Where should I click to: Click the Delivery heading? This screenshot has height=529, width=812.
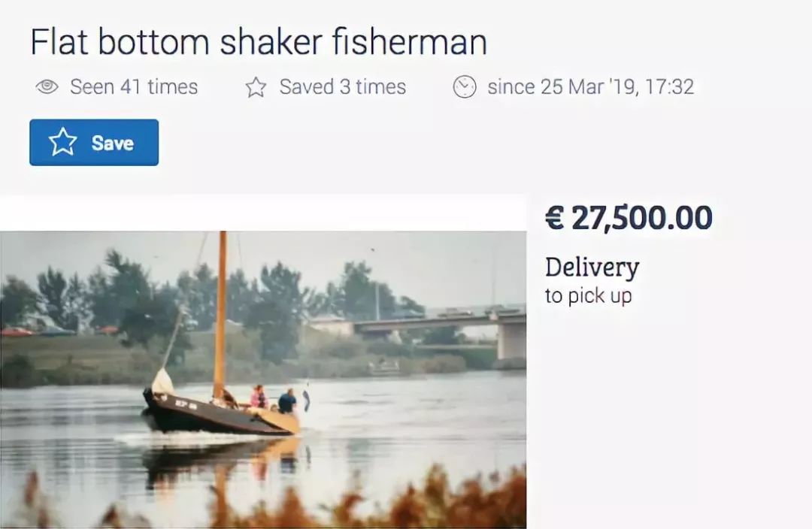(x=592, y=268)
